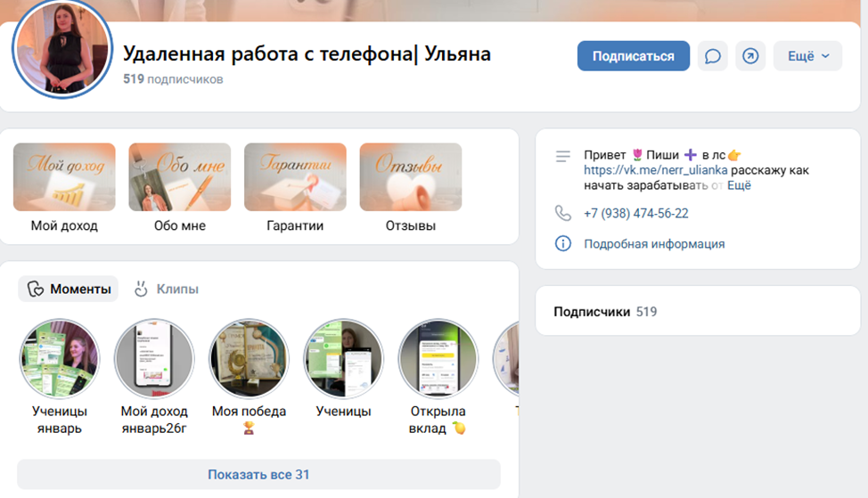
Task: Click the info circle icon
Action: point(563,243)
